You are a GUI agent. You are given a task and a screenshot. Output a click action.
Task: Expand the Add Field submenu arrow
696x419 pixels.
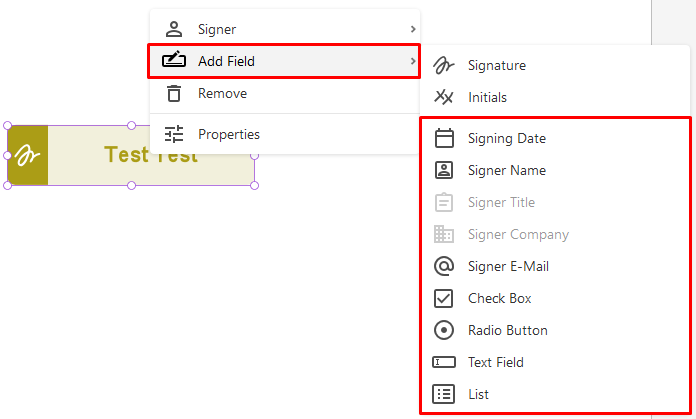413,61
